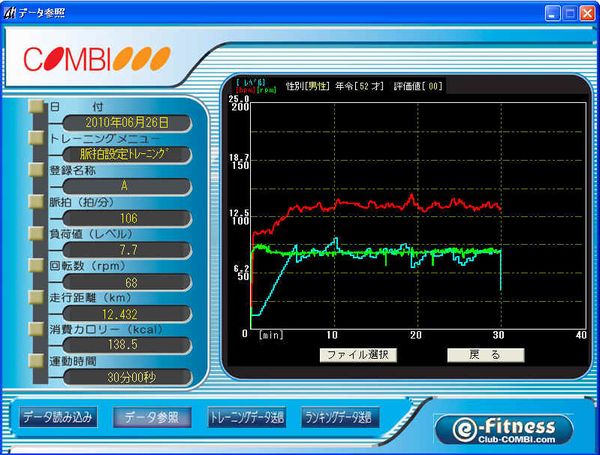Click the データ読み込み button
This screenshot has height=455, width=600.
58,417
